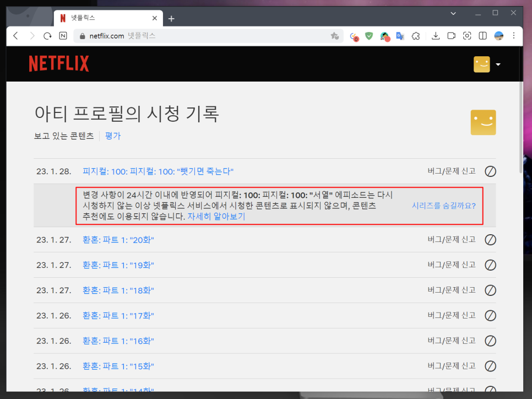Open the browser three-dot menu

[514, 36]
